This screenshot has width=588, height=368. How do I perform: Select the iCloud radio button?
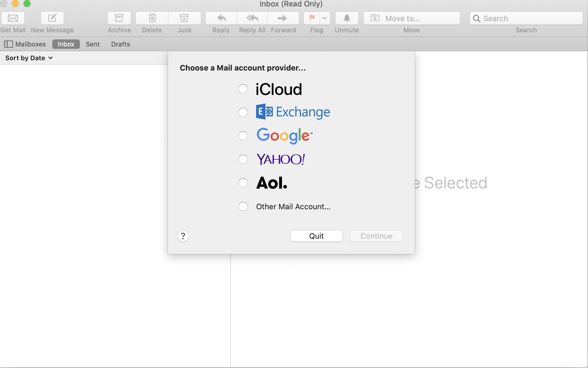[x=243, y=89]
